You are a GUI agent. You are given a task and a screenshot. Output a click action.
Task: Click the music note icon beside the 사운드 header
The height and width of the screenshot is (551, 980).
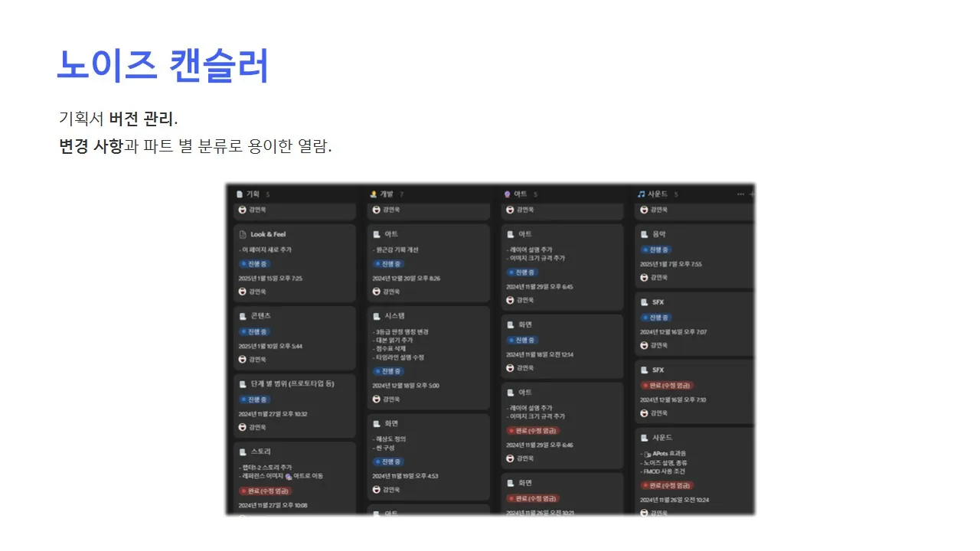(642, 194)
